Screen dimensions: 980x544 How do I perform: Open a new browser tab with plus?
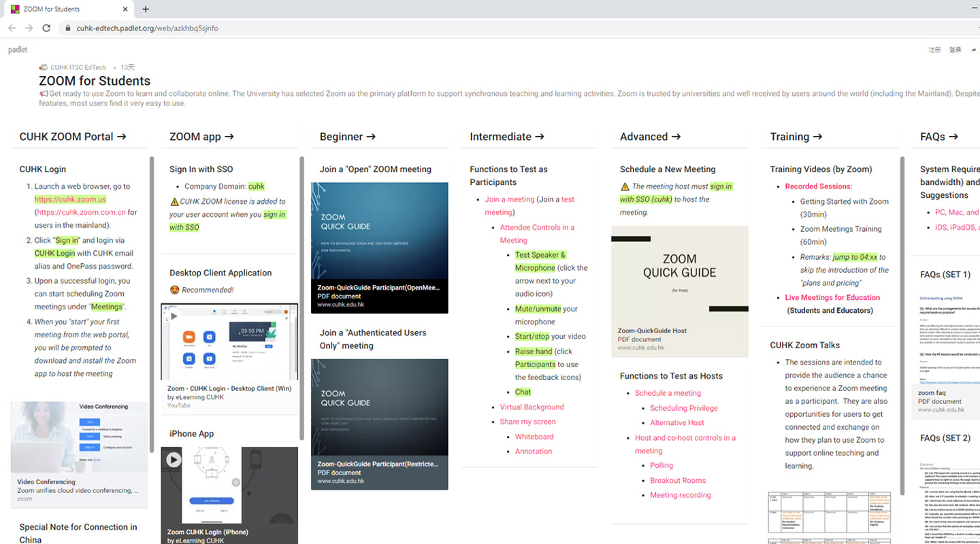click(146, 9)
